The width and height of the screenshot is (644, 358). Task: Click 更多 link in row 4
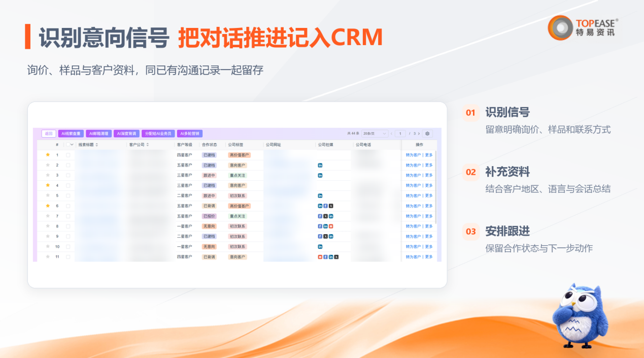(x=429, y=185)
